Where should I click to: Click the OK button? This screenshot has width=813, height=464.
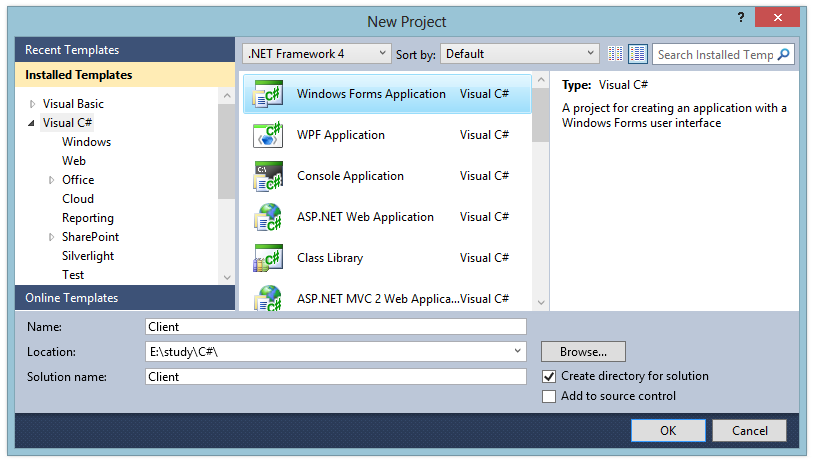668,430
